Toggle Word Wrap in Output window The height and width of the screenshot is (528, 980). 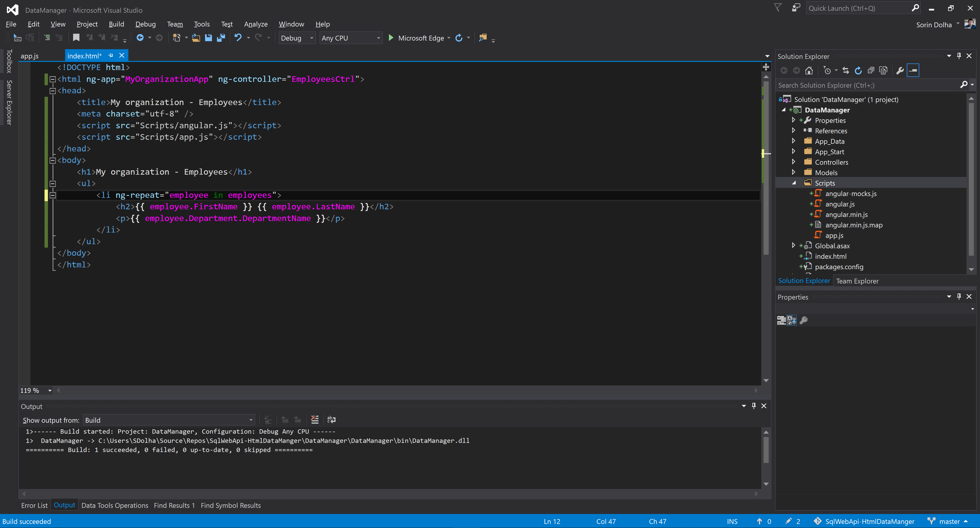(331, 420)
